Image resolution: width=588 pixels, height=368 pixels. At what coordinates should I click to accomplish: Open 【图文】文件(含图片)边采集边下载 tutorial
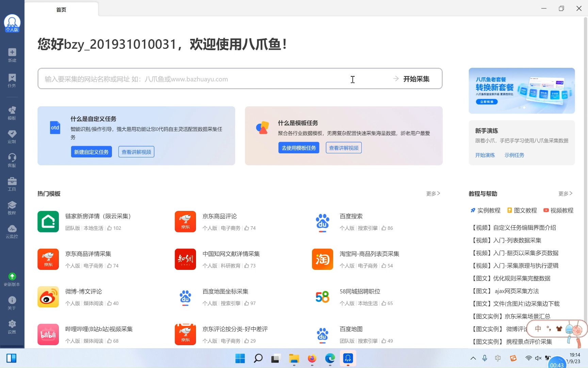pyautogui.click(x=515, y=304)
